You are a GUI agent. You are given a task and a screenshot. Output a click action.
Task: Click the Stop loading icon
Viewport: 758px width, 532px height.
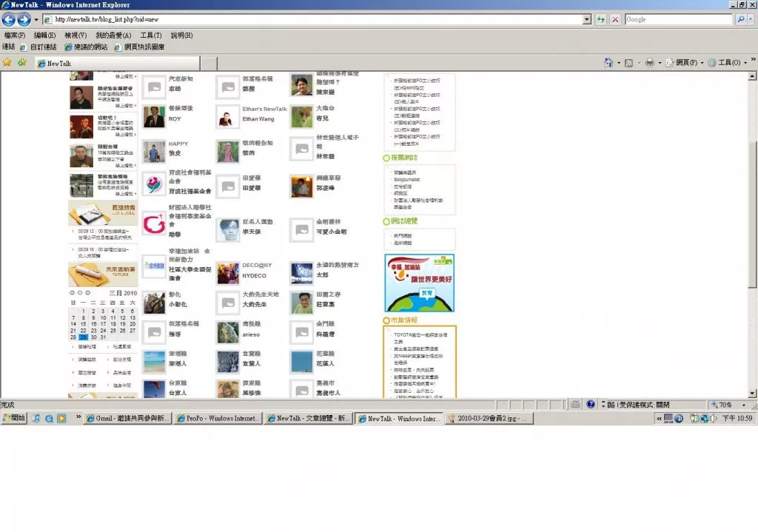615,19
